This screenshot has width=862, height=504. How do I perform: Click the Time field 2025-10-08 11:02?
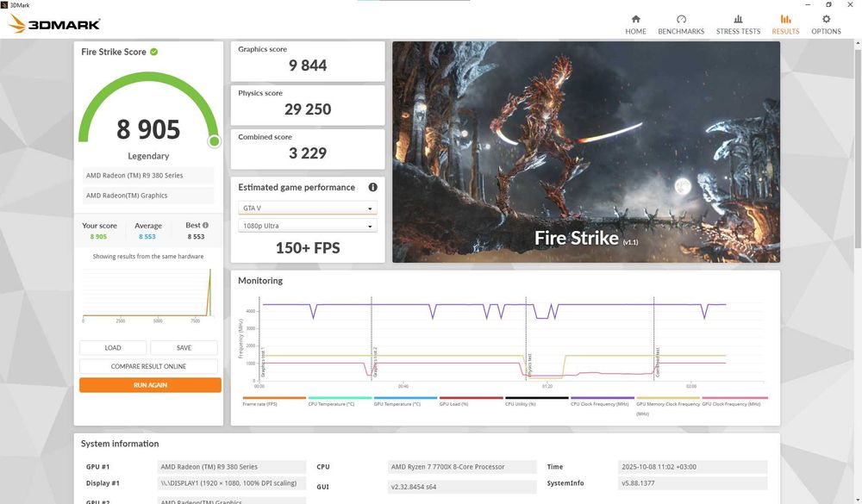click(x=693, y=467)
